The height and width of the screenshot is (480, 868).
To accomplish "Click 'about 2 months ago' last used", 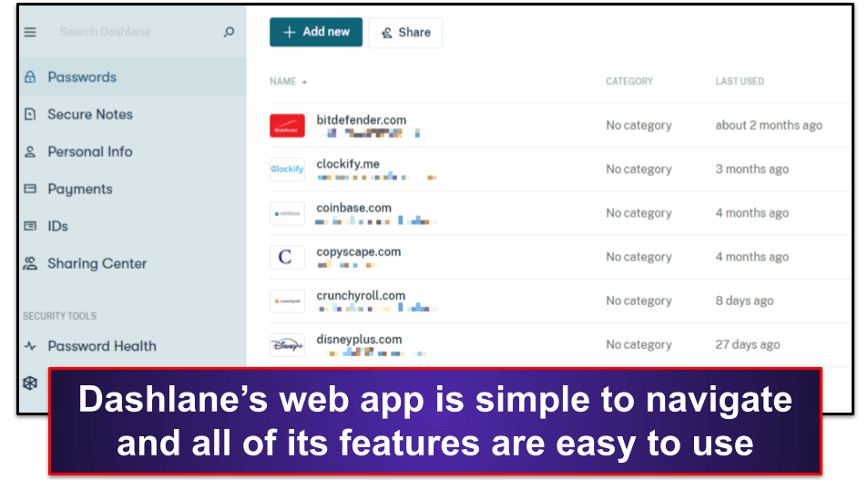I will [x=769, y=126].
